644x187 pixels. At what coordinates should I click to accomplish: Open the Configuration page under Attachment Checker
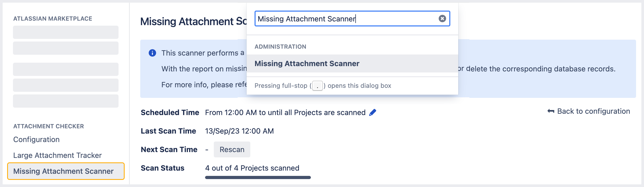[x=36, y=139]
